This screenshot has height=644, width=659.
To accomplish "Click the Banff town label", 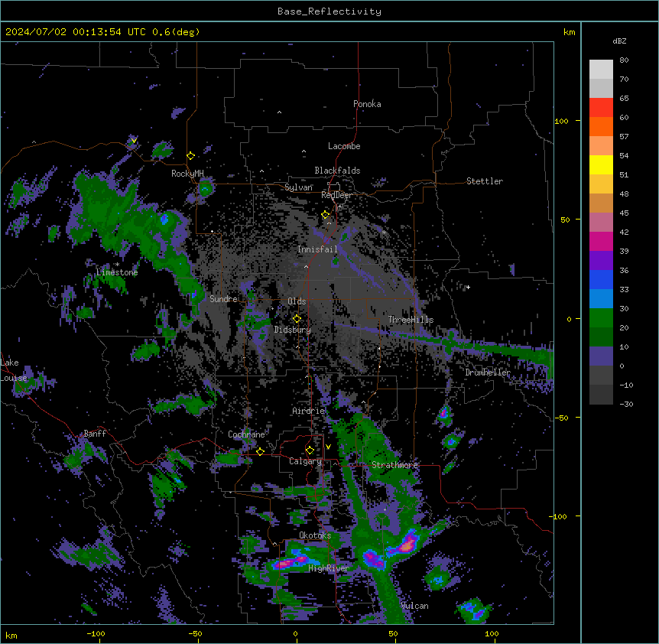I will (95, 434).
